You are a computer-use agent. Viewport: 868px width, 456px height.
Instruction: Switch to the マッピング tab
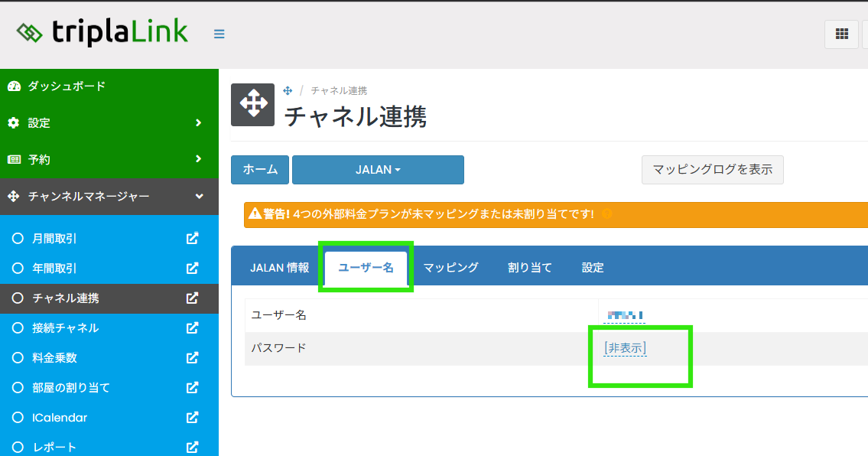pyautogui.click(x=450, y=268)
